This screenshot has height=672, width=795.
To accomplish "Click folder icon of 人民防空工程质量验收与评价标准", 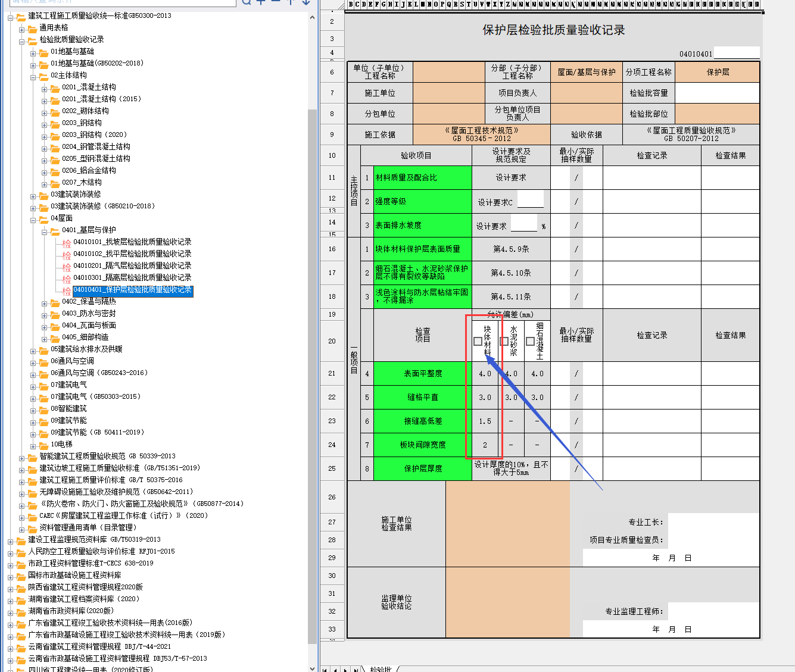I will tap(21, 552).
